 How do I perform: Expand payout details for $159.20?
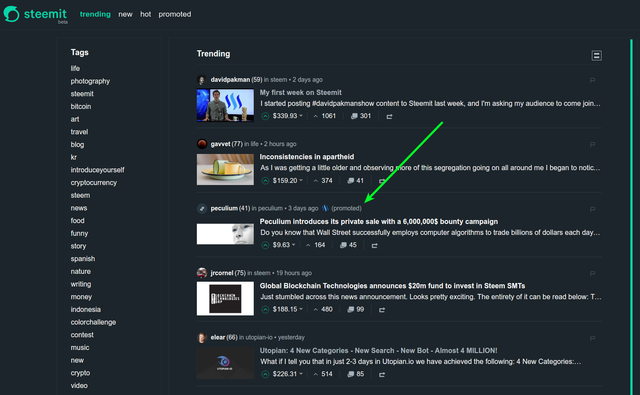tap(288, 181)
